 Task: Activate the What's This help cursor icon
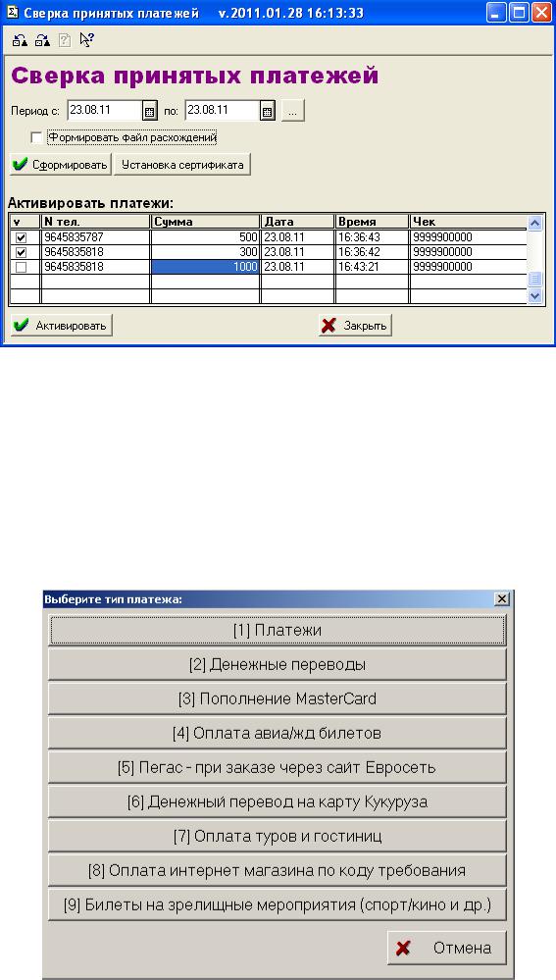pyautogui.click(x=87, y=41)
